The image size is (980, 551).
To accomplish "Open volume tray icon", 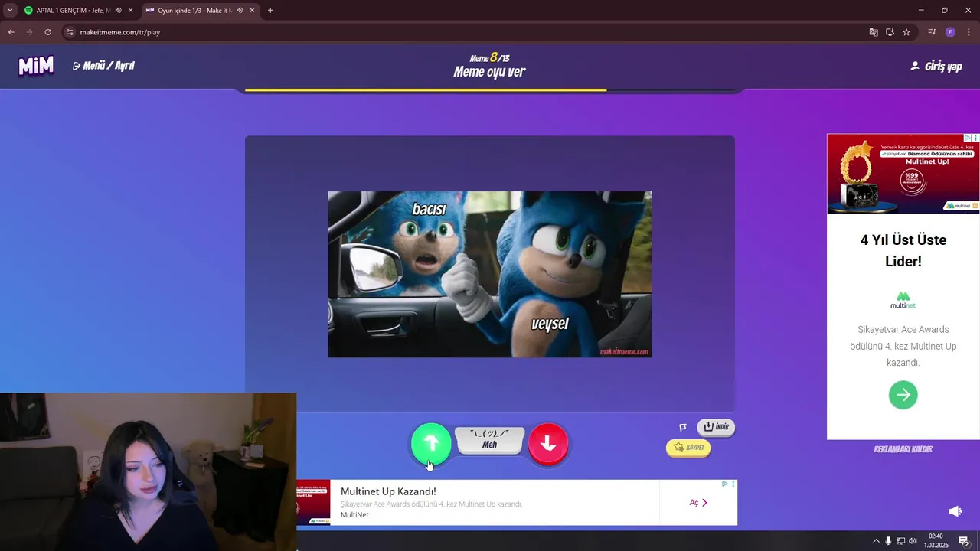I will point(913,541).
